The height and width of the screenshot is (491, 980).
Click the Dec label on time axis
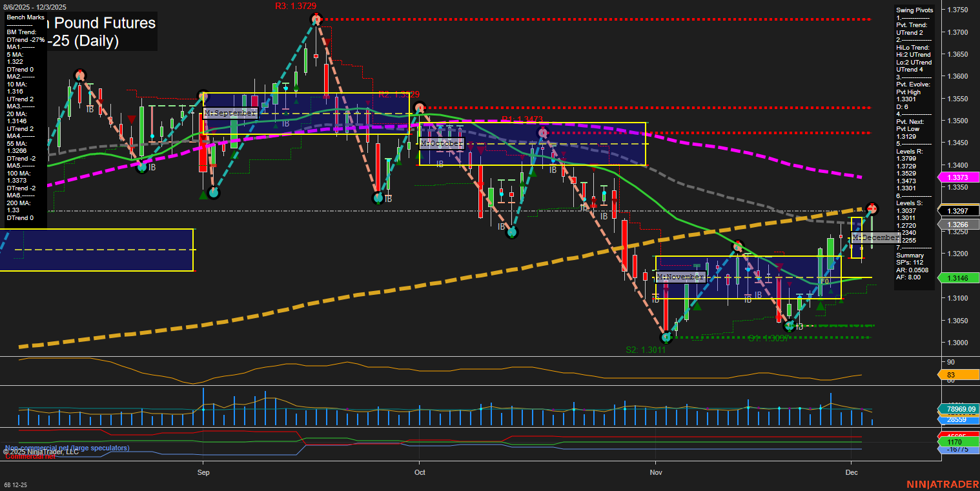[852, 472]
